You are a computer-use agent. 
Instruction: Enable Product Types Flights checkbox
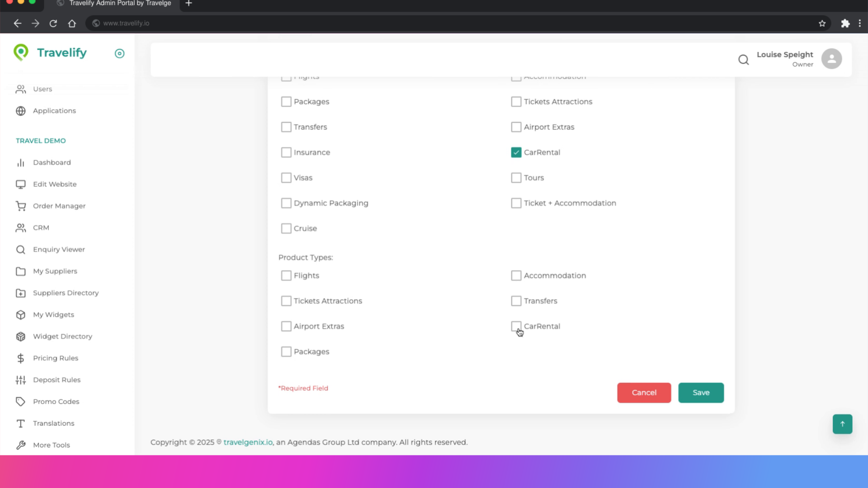point(286,276)
